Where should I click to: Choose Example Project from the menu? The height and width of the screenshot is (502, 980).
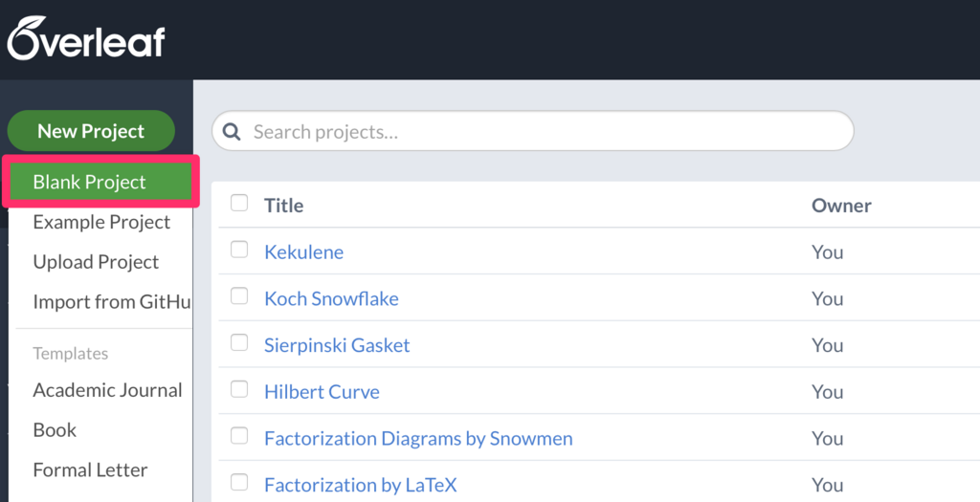101,222
